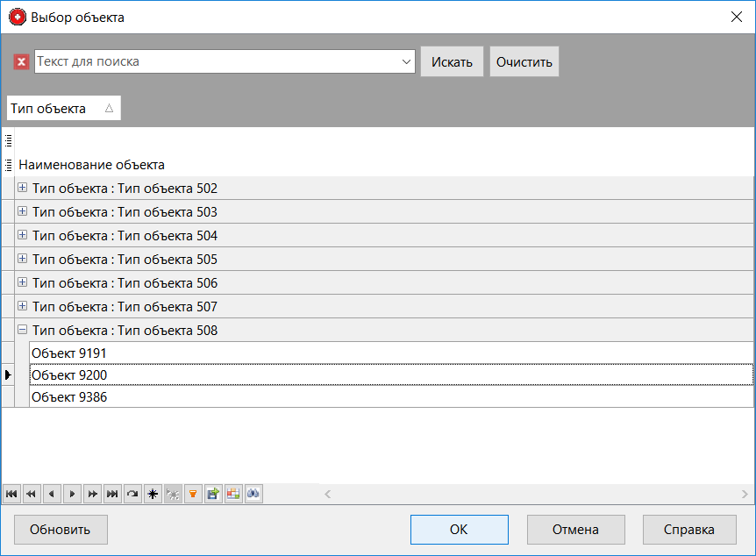756x556 pixels.
Task: Collapse group Тип объекта 508
Action: pyautogui.click(x=23, y=331)
